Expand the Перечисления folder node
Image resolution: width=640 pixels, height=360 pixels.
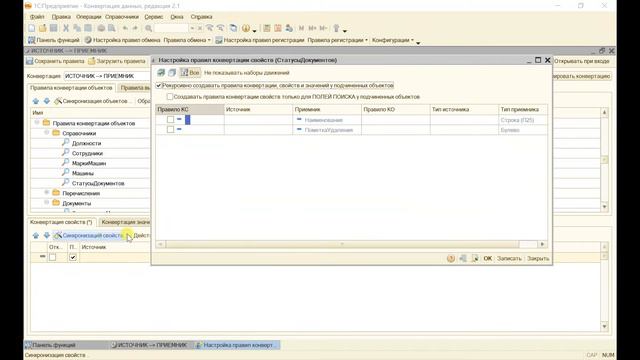(47, 192)
